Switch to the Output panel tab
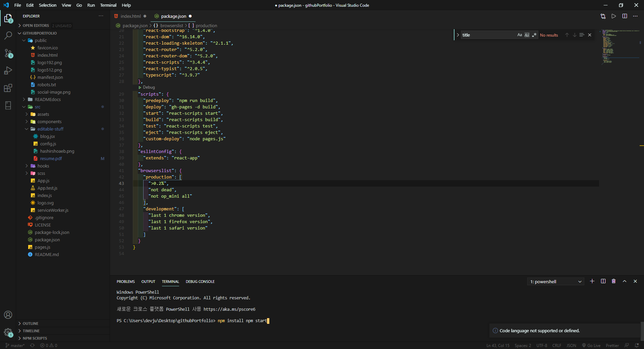The width and height of the screenshot is (644, 349). (148, 282)
